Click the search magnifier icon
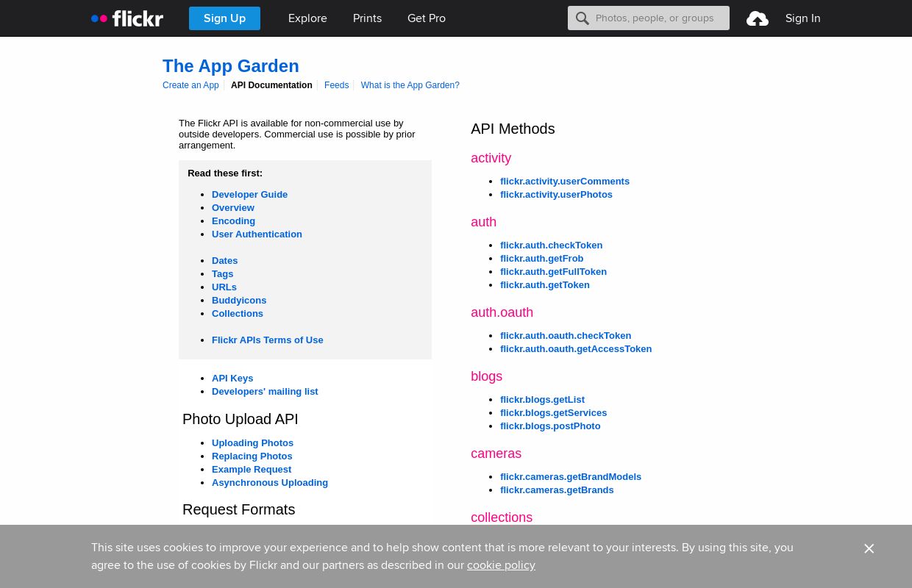Image resolution: width=912 pixels, height=588 pixels. [583, 18]
